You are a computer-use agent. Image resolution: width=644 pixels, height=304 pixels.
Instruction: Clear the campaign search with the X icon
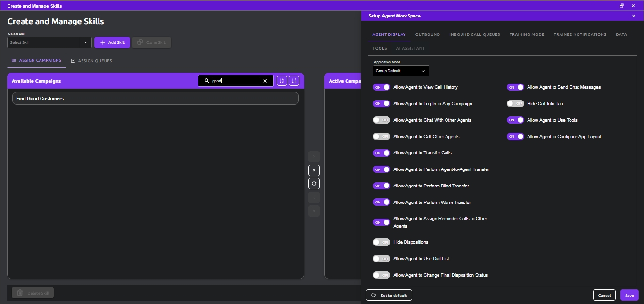click(265, 81)
